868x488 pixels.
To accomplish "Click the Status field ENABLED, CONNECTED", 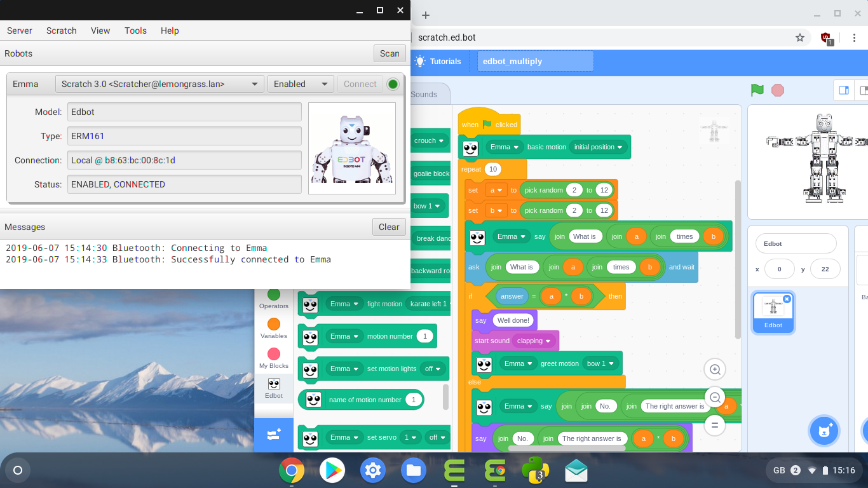I will pyautogui.click(x=184, y=184).
